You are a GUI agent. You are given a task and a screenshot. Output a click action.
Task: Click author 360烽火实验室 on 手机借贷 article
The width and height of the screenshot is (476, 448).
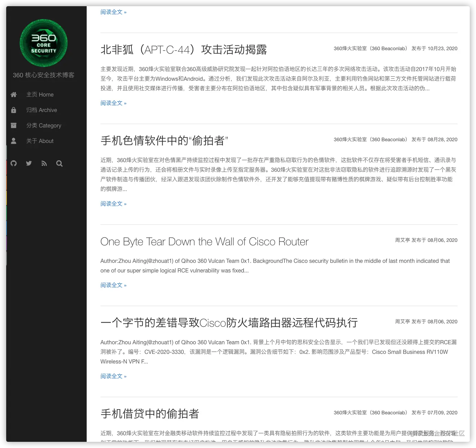tap(371, 413)
